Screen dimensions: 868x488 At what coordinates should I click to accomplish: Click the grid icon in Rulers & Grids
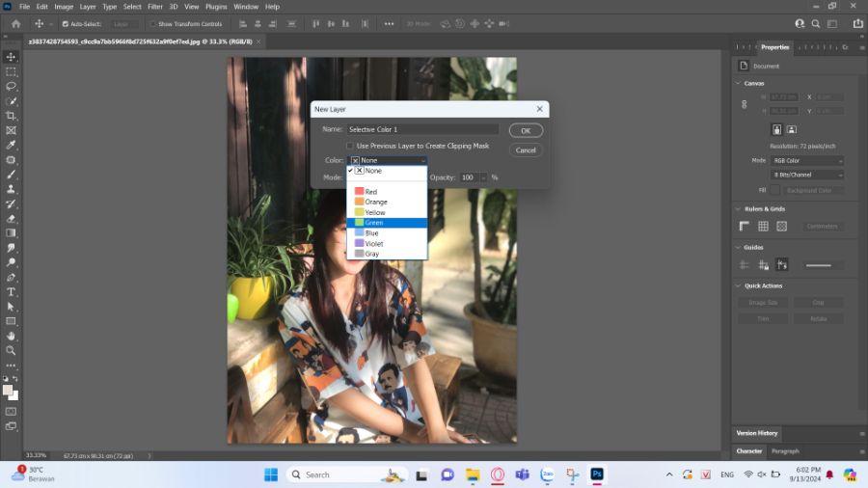(x=763, y=226)
